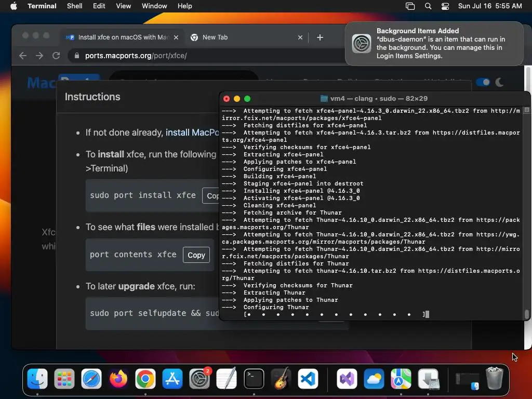Open Finder from the Dock
532x399 pixels.
(37, 379)
